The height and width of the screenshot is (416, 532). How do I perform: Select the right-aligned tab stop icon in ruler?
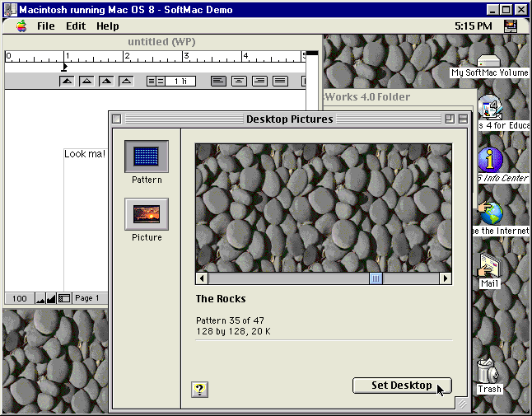click(x=106, y=81)
